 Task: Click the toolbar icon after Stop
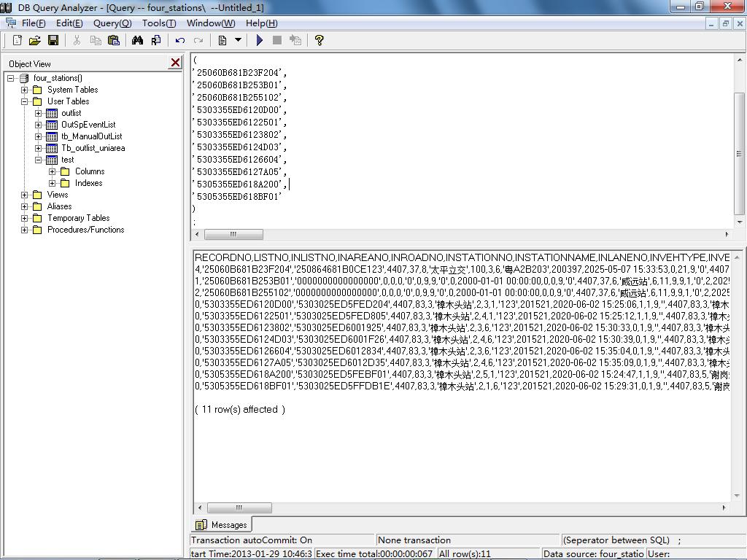tap(295, 41)
